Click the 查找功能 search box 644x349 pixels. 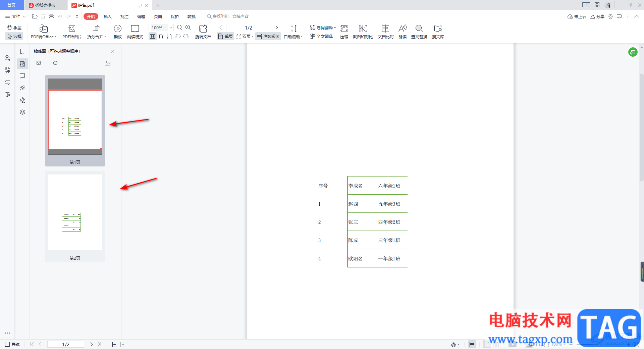pyautogui.click(x=228, y=16)
